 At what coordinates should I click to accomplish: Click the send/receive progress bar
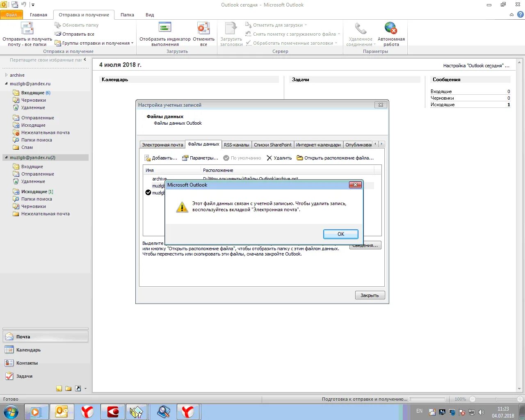[427, 399]
